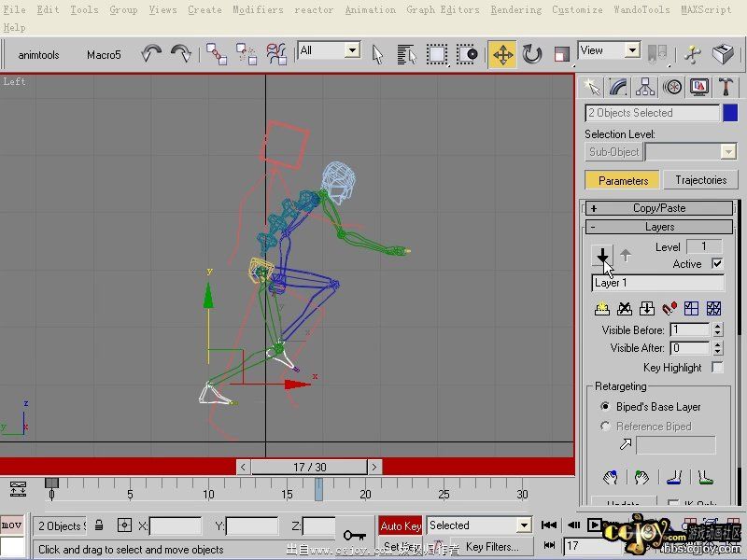
Task: Toggle the selection lock padlock icon
Action: pyautogui.click(x=99, y=525)
